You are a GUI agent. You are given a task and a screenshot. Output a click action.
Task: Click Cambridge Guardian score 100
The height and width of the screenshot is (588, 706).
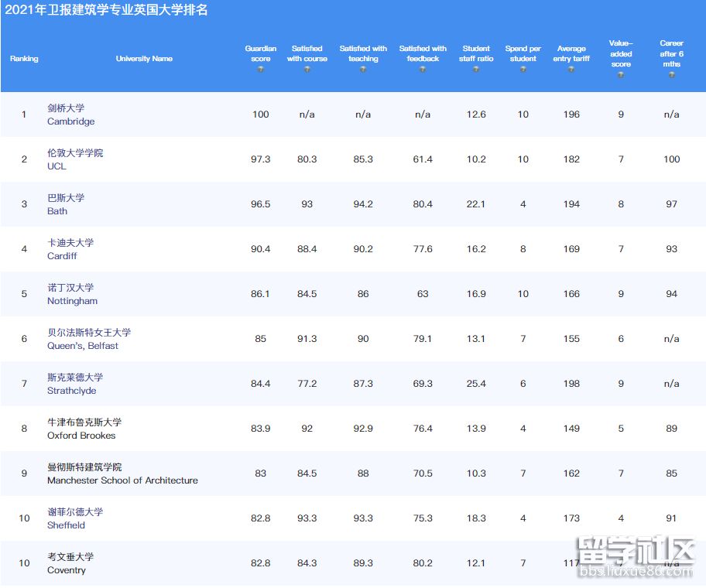pos(260,115)
